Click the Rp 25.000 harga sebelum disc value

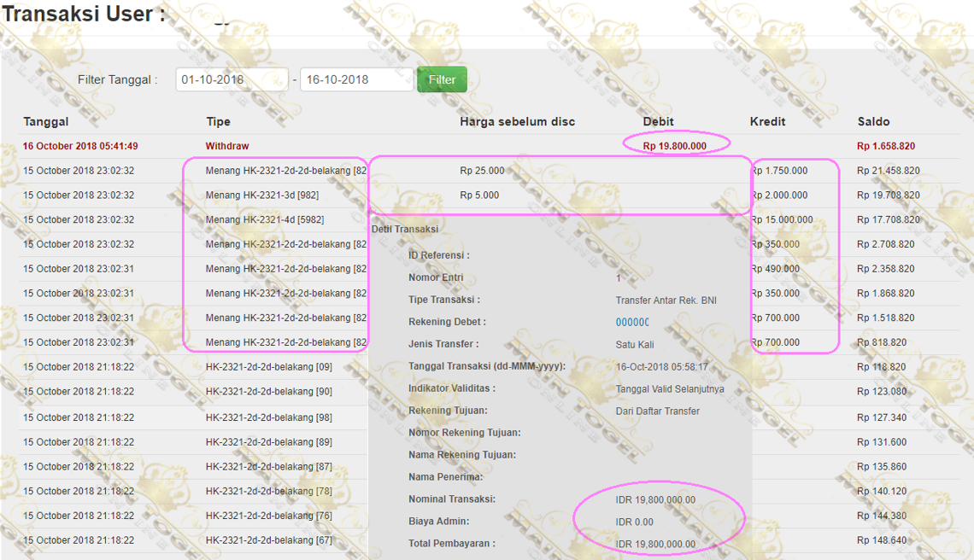point(482,171)
